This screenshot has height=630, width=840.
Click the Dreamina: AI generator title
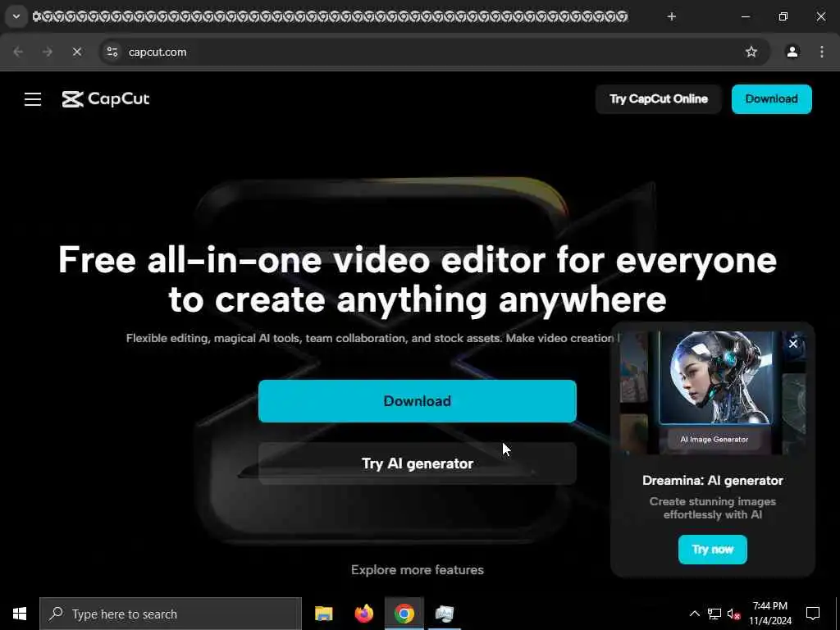713,481
